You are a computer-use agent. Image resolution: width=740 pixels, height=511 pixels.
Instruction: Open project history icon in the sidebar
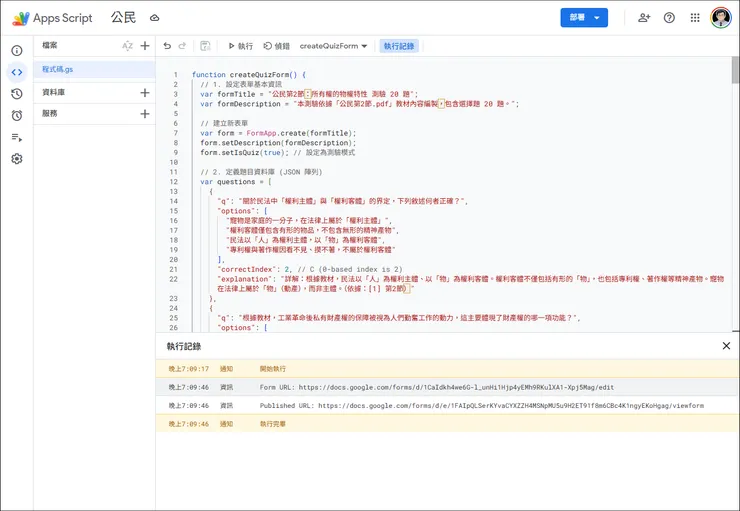tap(17, 94)
